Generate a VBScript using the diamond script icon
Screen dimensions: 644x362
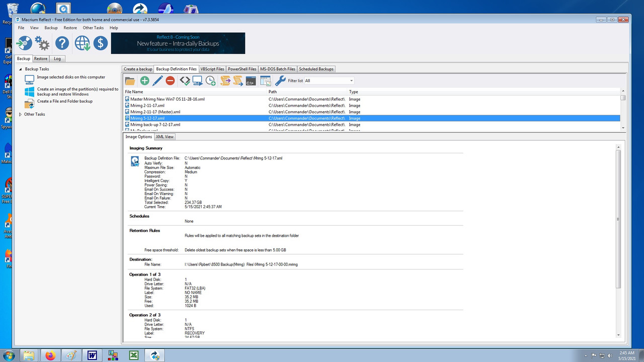[x=184, y=80]
